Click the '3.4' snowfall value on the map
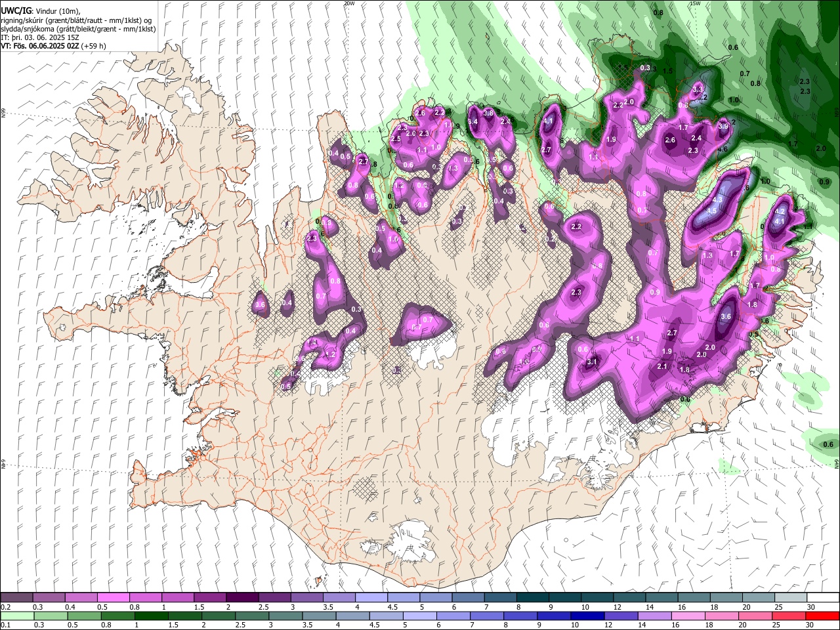The image size is (840, 630). pyautogui.click(x=472, y=121)
